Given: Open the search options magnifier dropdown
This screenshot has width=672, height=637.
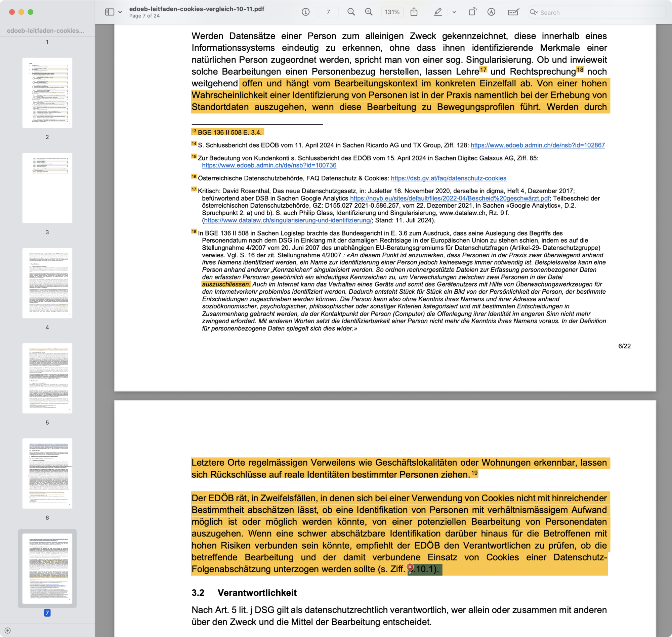Looking at the screenshot, I should 534,12.
